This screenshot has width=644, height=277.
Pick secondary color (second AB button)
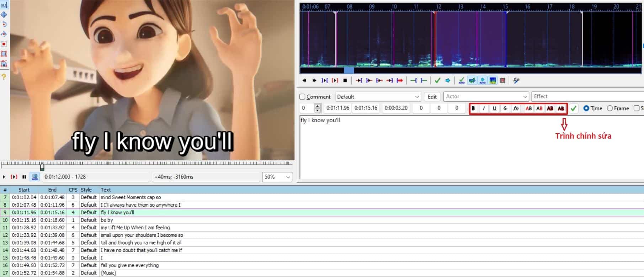(539, 108)
